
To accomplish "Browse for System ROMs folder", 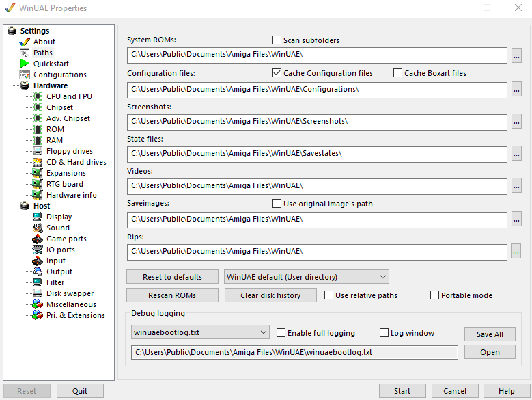I will click(516, 55).
